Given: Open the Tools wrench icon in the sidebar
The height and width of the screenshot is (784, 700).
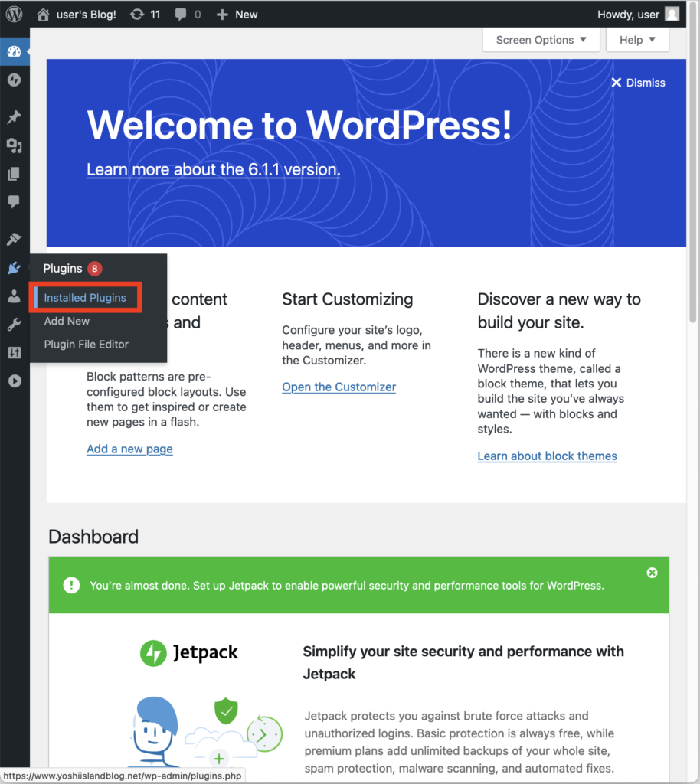Looking at the screenshot, I should tap(14, 325).
